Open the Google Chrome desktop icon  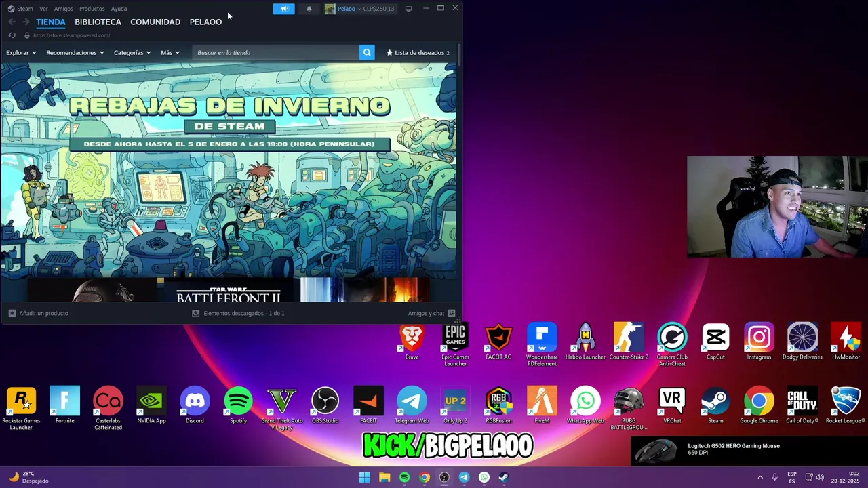(x=759, y=405)
